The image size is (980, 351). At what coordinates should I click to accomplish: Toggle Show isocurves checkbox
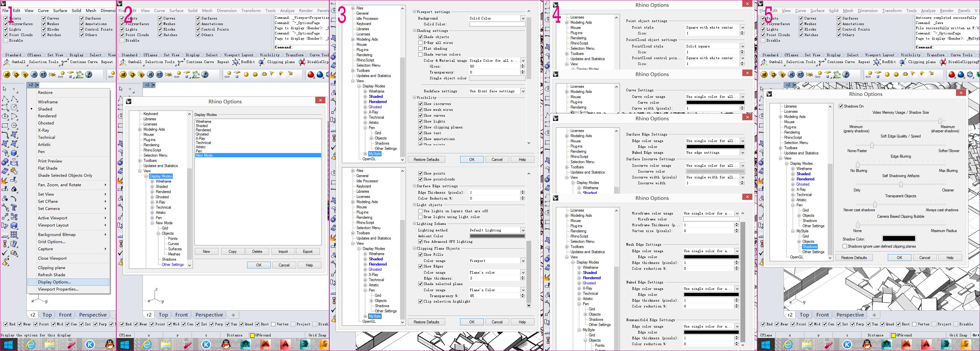[x=421, y=104]
